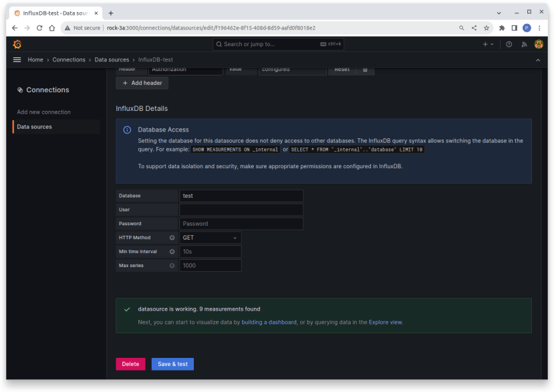Click the browser address bar URL

tap(211, 28)
